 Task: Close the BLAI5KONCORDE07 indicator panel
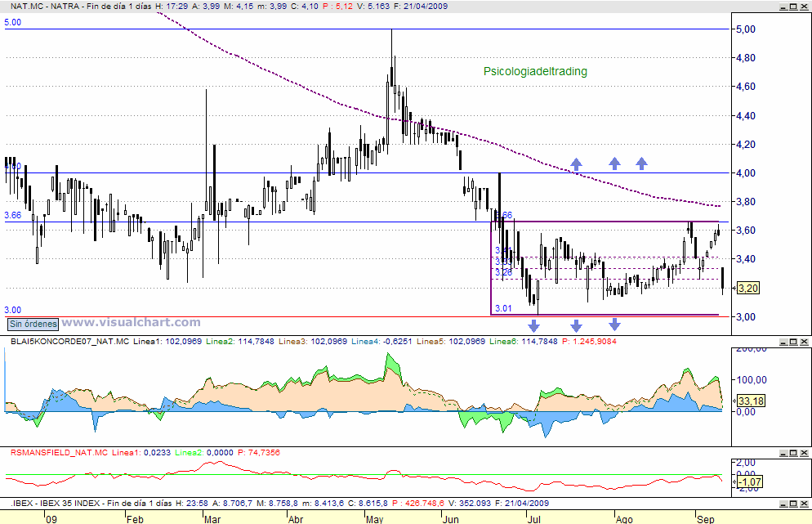coord(804,342)
